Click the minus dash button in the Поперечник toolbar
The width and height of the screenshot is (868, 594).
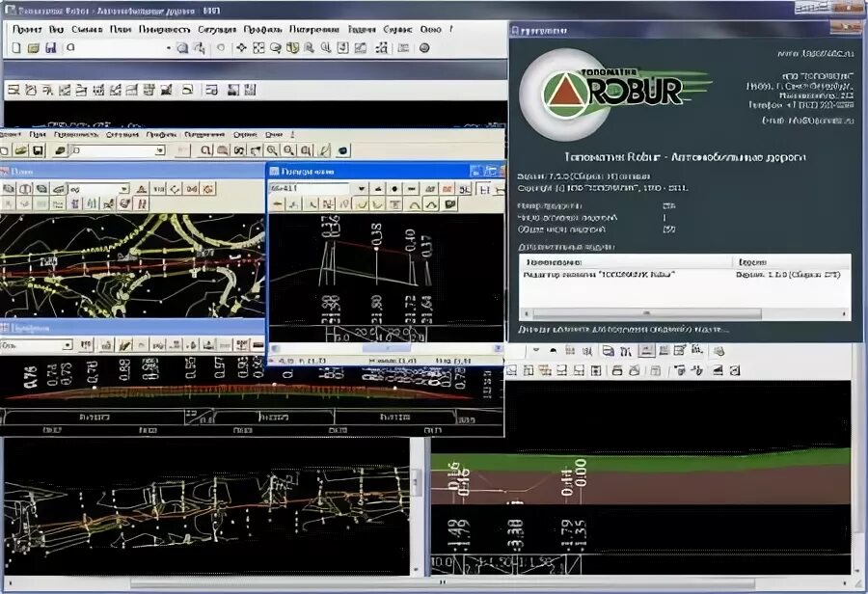[411, 189]
